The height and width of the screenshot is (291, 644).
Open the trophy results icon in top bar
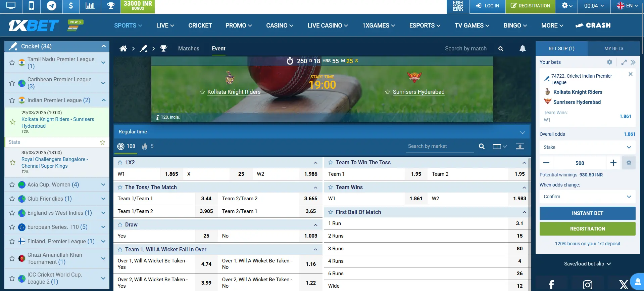pos(111,6)
